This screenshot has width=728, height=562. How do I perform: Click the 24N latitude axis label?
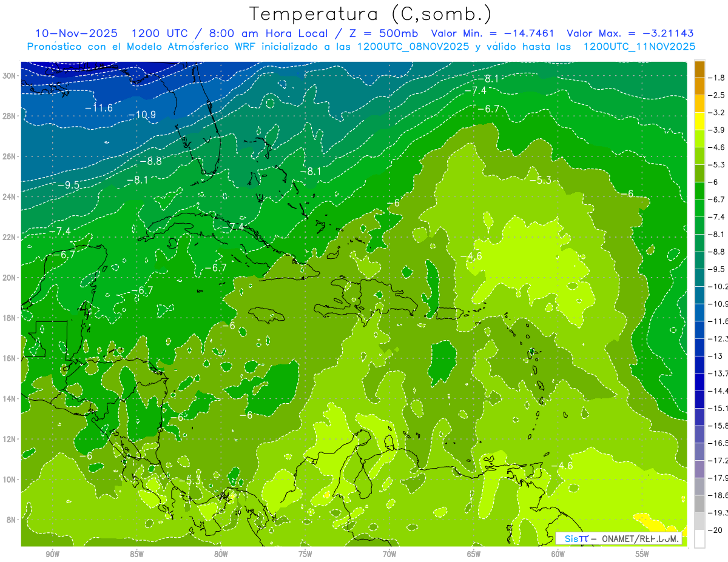(10, 196)
